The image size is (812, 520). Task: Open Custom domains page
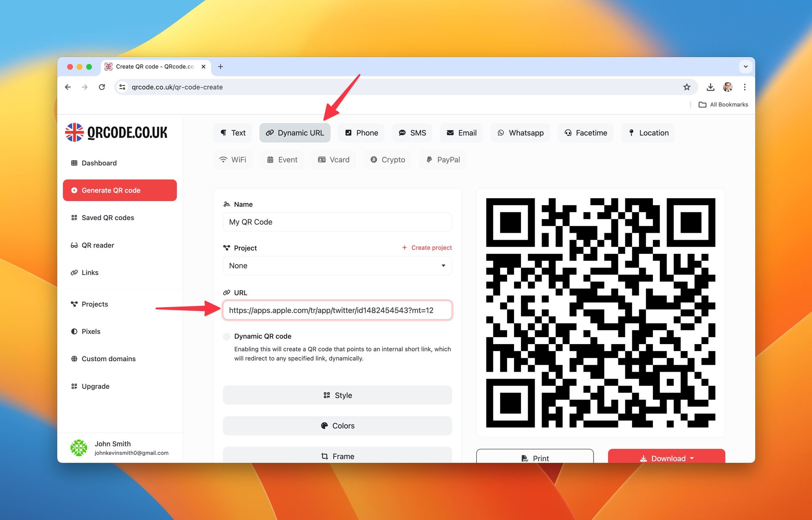[x=120, y=359]
